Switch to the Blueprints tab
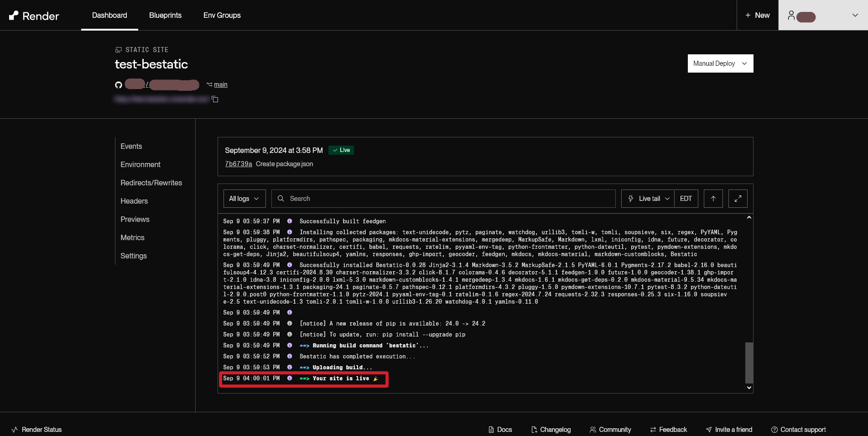Screen dimensions: 868x436 click(165, 16)
